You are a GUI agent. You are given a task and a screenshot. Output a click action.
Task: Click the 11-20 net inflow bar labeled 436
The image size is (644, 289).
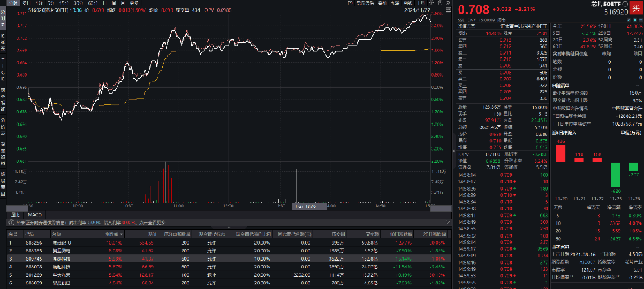tap(560, 153)
